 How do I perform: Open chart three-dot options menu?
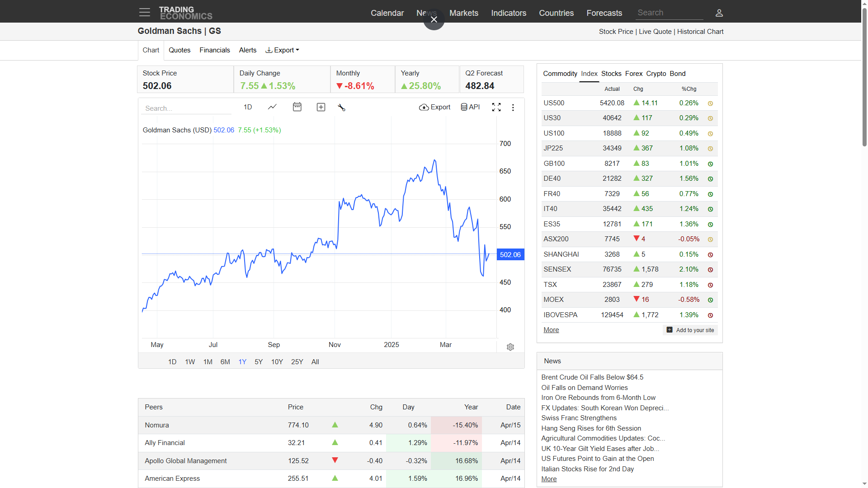pos(513,108)
